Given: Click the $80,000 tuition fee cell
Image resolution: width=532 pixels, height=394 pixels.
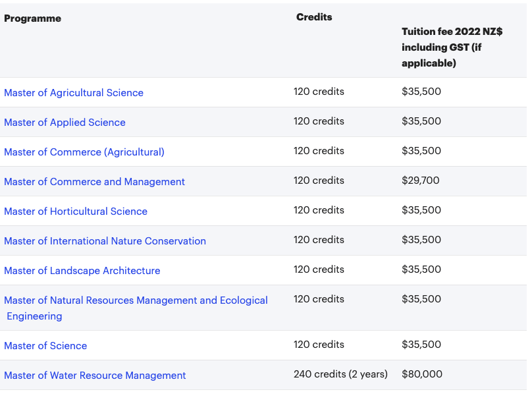Looking at the screenshot, I should point(422,374).
